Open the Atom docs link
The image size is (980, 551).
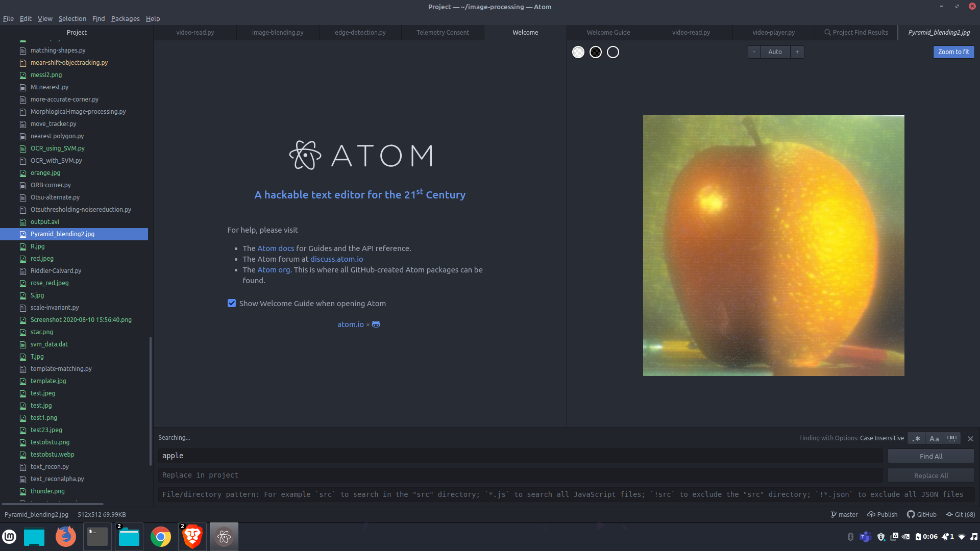[x=276, y=248]
